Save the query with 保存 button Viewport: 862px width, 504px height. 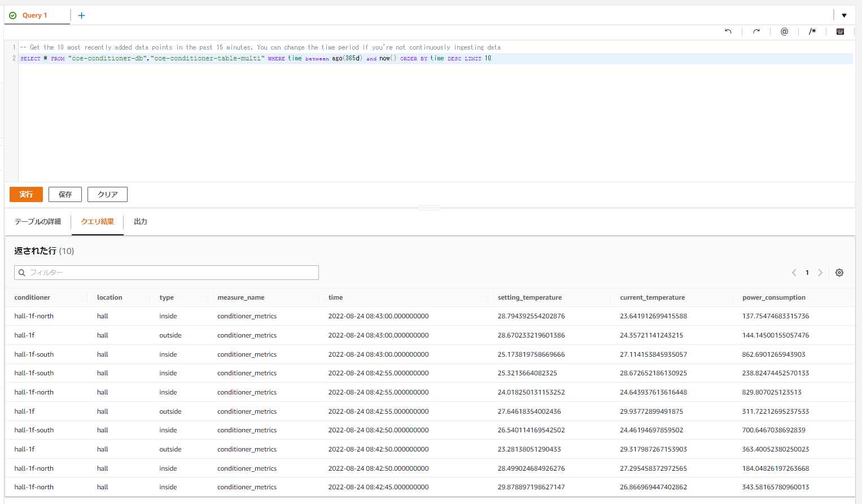pyautogui.click(x=65, y=194)
